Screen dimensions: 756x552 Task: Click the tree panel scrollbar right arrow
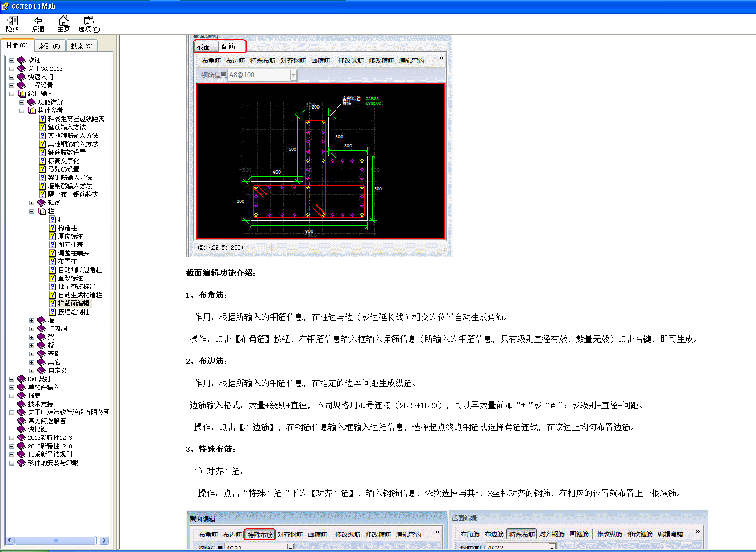click(104, 540)
